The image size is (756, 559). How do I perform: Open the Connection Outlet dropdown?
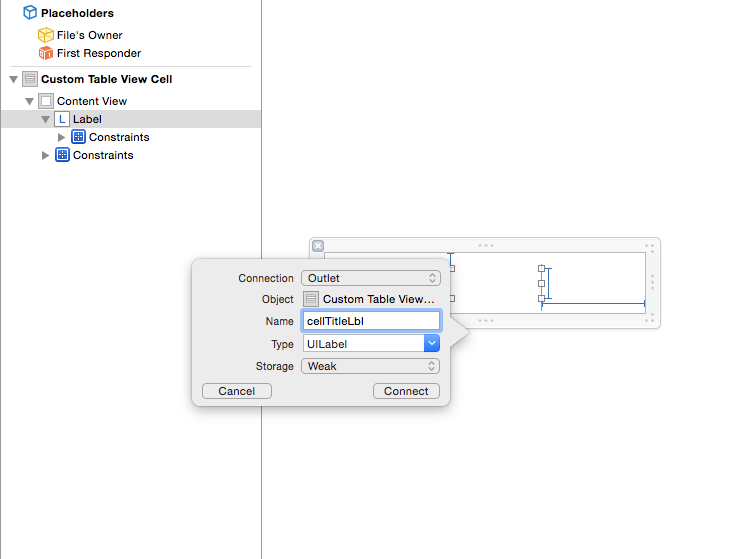coord(371,278)
